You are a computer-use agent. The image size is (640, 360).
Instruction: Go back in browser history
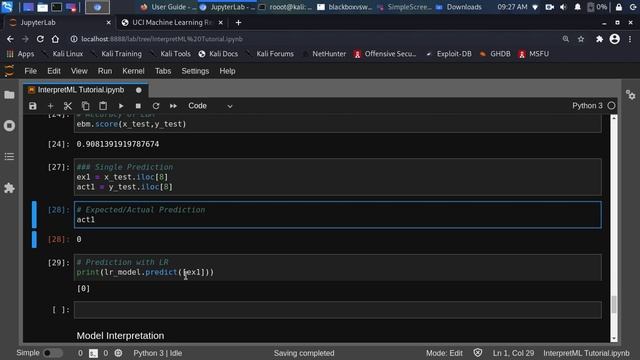pos(10,39)
